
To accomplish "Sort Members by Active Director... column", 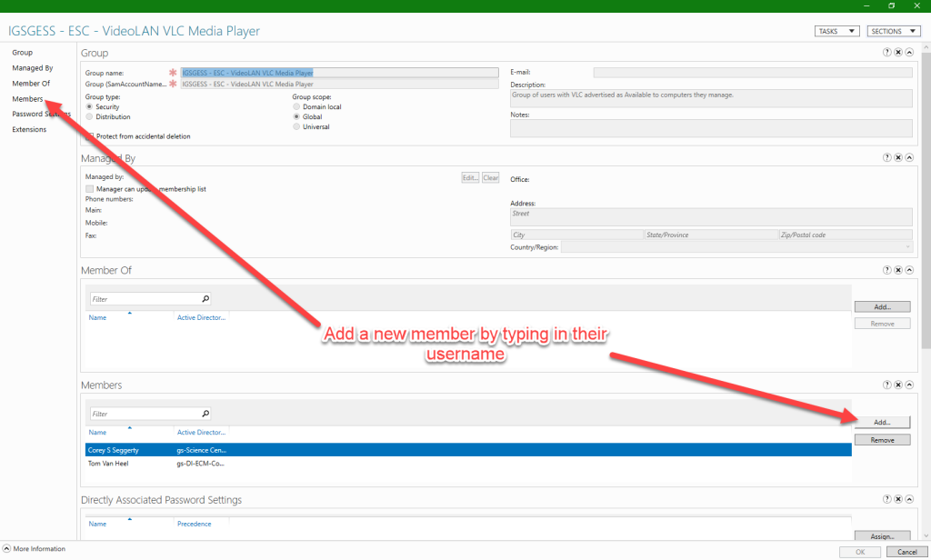I will [x=201, y=433].
